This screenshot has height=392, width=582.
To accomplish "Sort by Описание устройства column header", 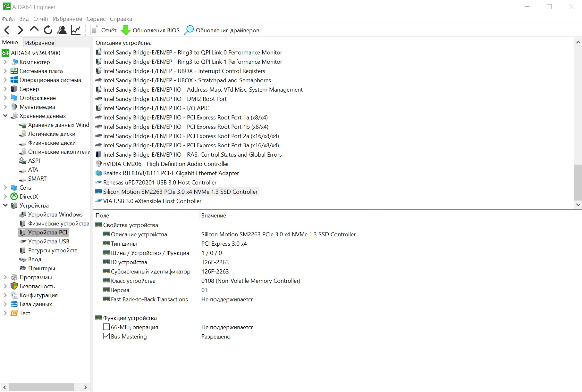I will pos(235,43).
